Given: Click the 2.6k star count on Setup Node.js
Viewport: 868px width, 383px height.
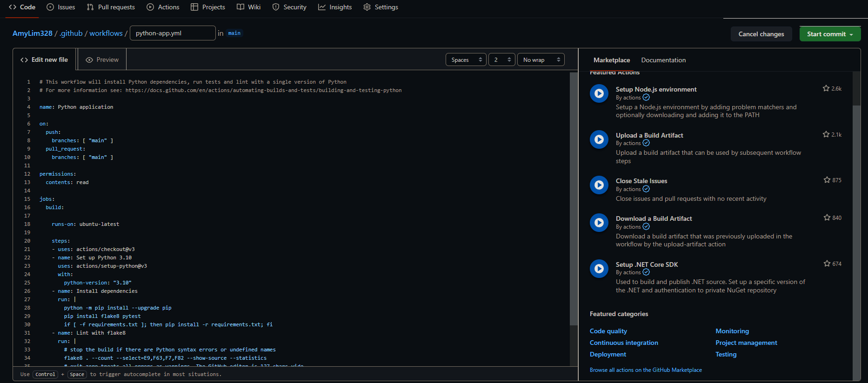Looking at the screenshot, I should tap(832, 88).
